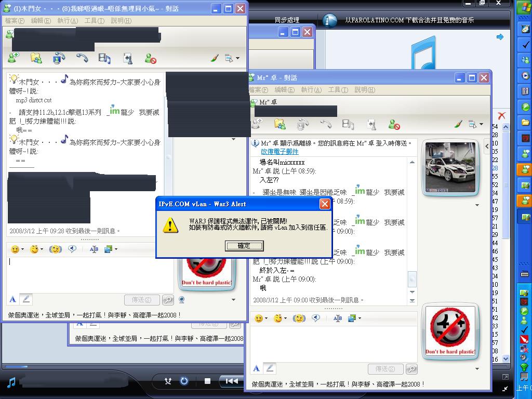Image resolution: width=532 pixels, height=399 pixels.
Task: Open display picture options arrow under car photo
Action: [476, 204]
